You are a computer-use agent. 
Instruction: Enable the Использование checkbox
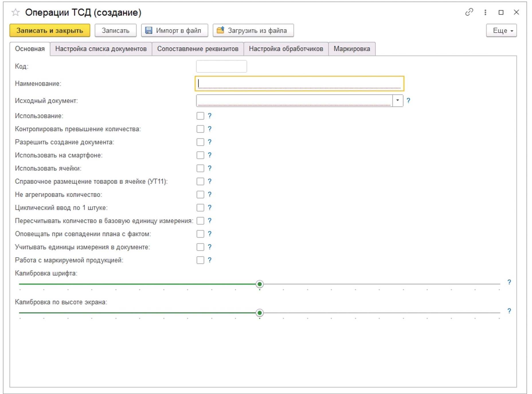(200, 116)
